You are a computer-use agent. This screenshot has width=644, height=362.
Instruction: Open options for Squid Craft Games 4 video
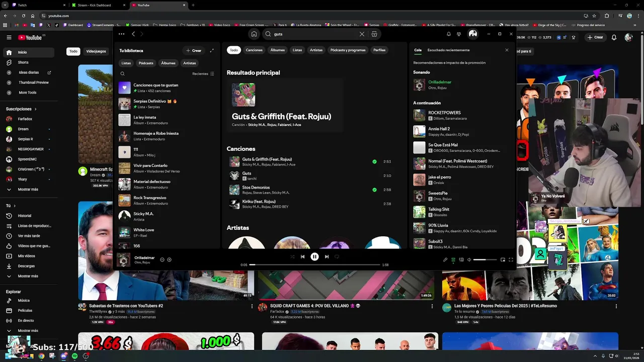(x=432, y=306)
